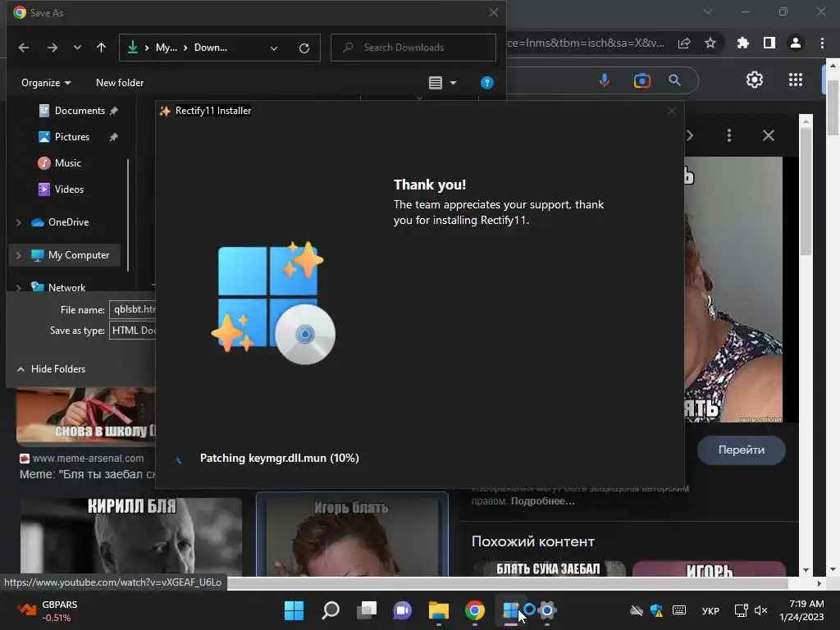This screenshot has height=630, width=840.
Task: Open image preview more options menu
Action: pos(729,135)
